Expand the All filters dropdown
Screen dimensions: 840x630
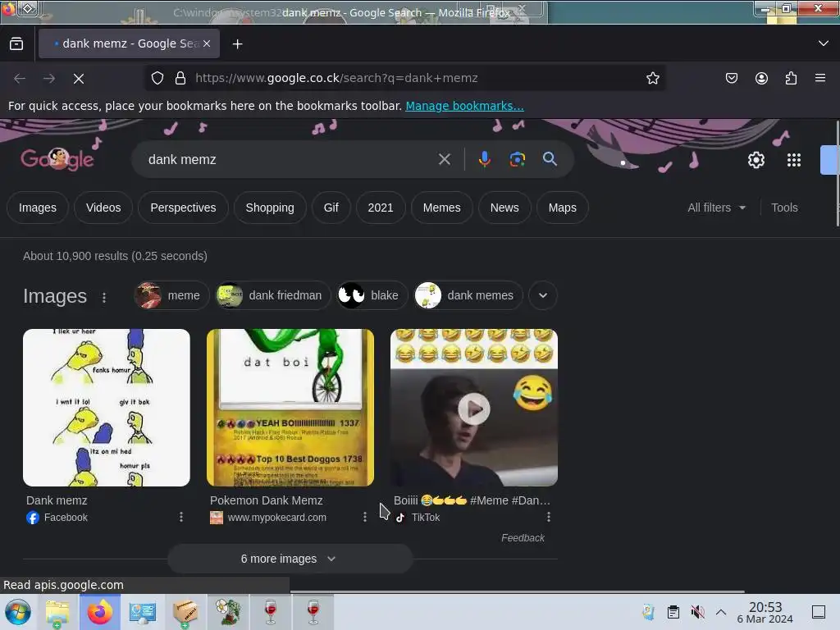pyautogui.click(x=716, y=208)
